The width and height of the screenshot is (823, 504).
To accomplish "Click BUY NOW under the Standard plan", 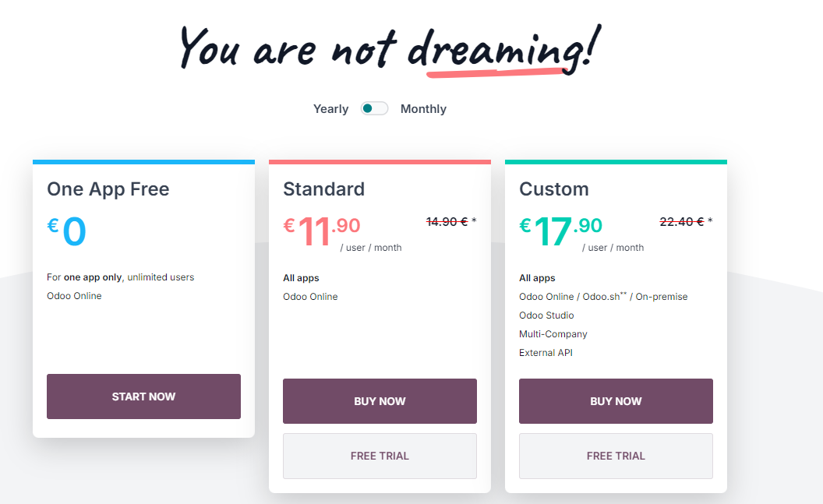I will pyautogui.click(x=380, y=401).
